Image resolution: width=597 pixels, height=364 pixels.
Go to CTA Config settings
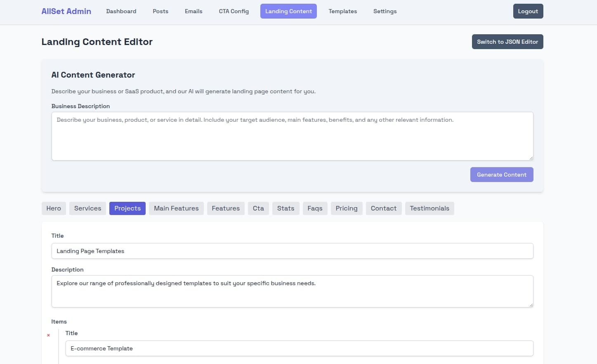234,11
